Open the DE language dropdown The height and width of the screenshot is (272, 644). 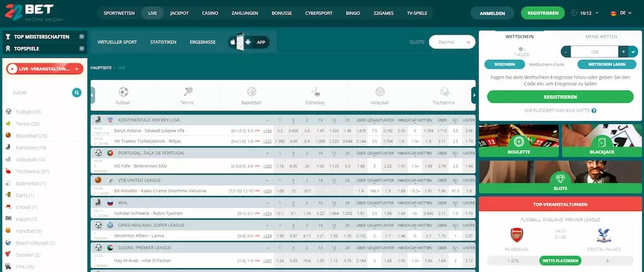point(621,13)
